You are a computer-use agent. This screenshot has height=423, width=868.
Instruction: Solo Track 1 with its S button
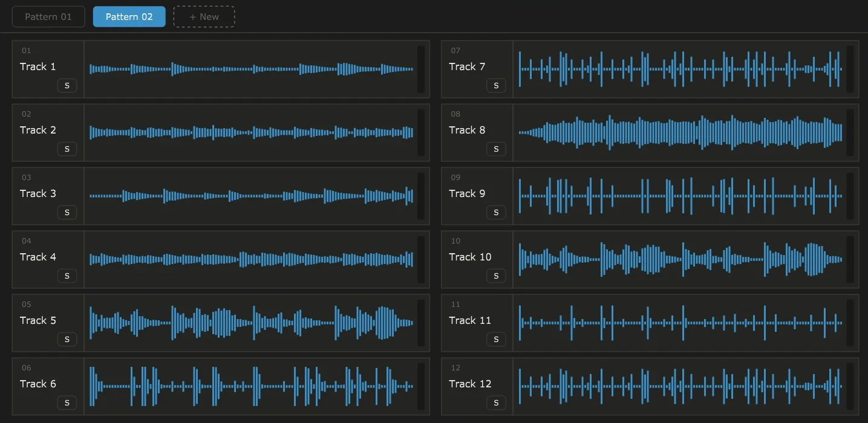[67, 86]
